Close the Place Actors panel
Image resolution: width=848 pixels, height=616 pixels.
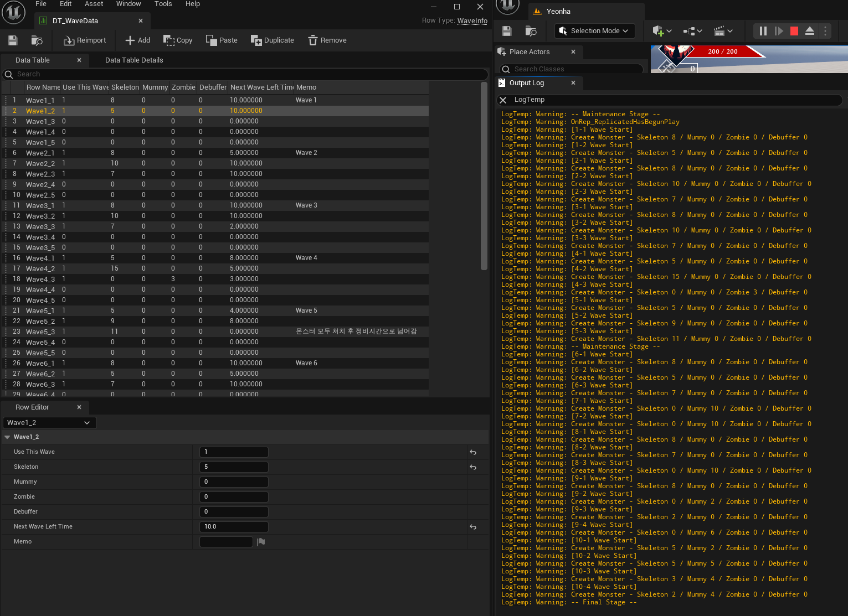pyautogui.click(x=573, y=52)
